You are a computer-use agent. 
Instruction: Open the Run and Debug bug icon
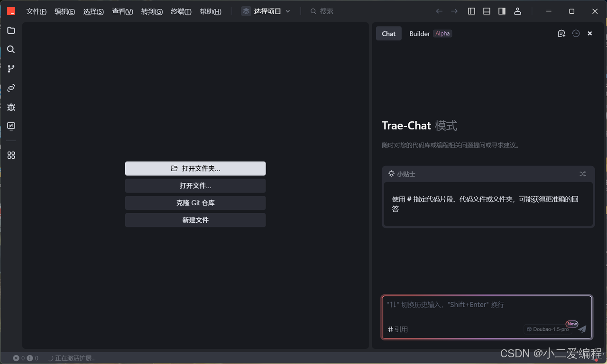click(x=11, y=107)
